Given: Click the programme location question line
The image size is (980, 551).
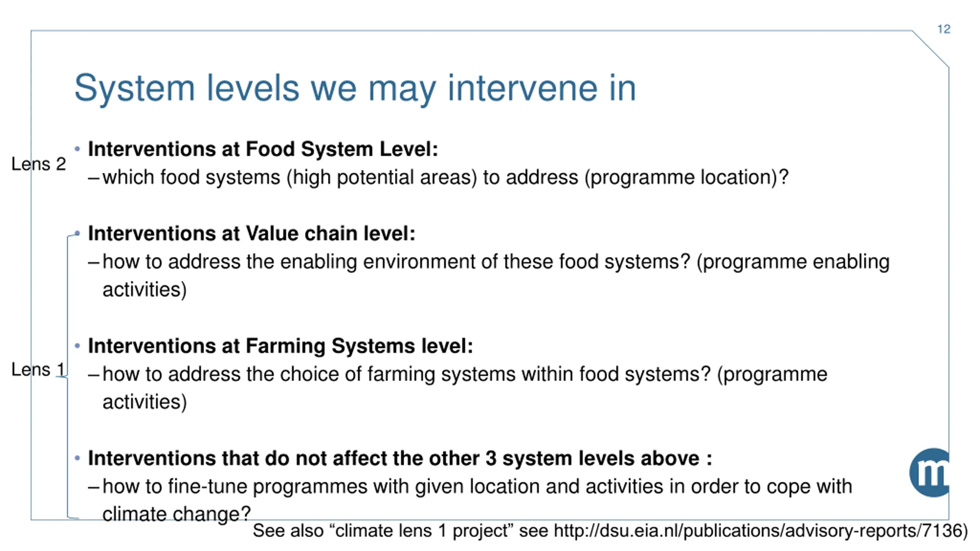Looking at the screenshot, I should tap(439, 178).
